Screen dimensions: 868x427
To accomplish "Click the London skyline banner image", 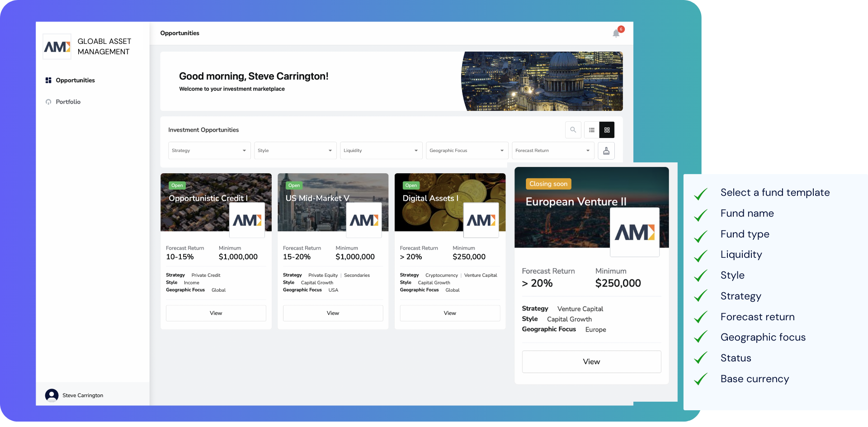I will point(542,81).
